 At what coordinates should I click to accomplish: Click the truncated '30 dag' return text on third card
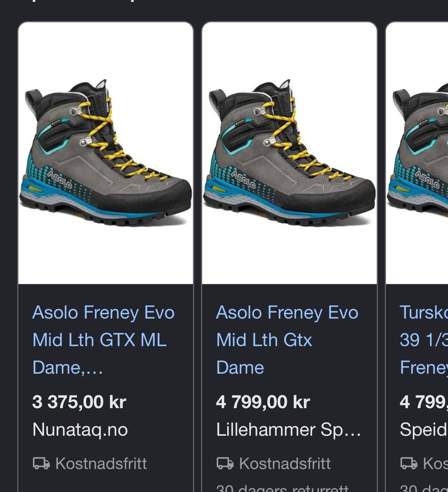[424, 488]
